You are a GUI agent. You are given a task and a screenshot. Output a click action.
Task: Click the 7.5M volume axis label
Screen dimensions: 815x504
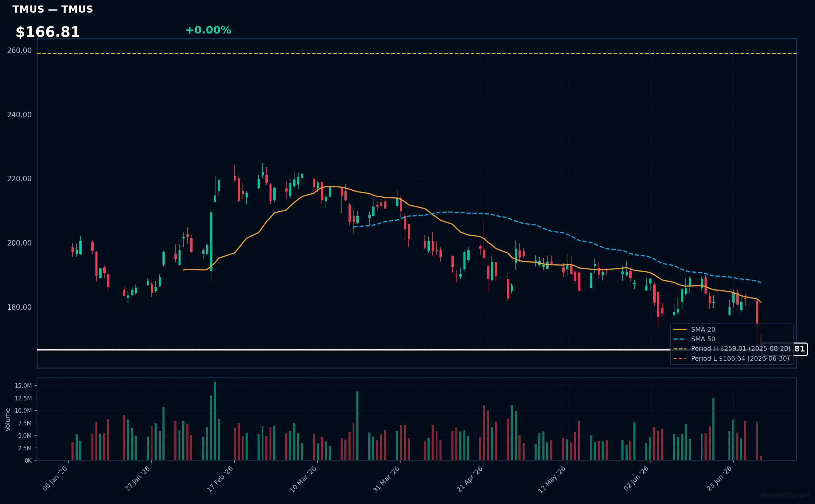25,423
